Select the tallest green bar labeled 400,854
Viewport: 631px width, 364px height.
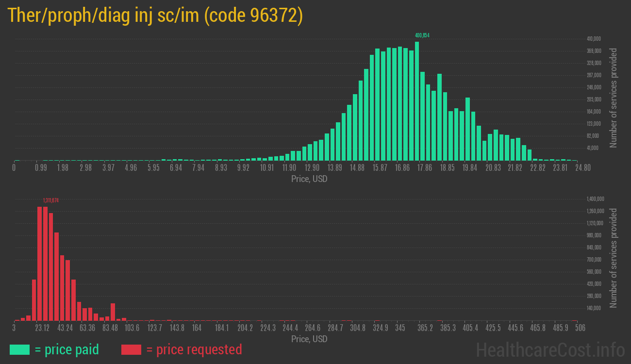(417, 101)
